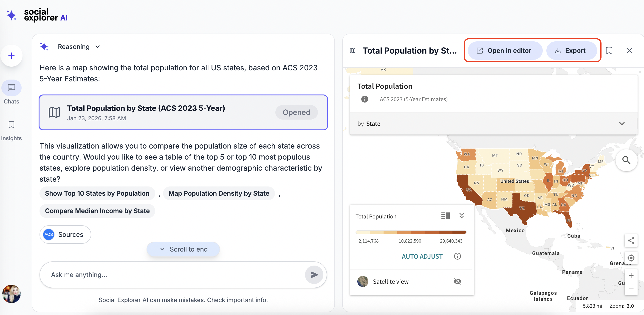Click the Auto Adjust info icon
This screenshot has height=315, width=644.
[457, 256]
